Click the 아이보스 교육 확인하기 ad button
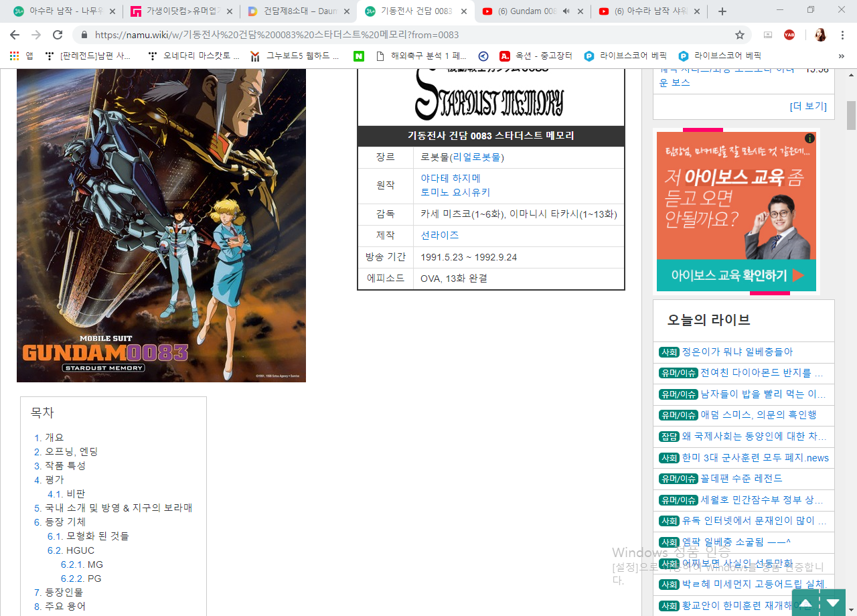Screen dimensions: 857x616 736,275
